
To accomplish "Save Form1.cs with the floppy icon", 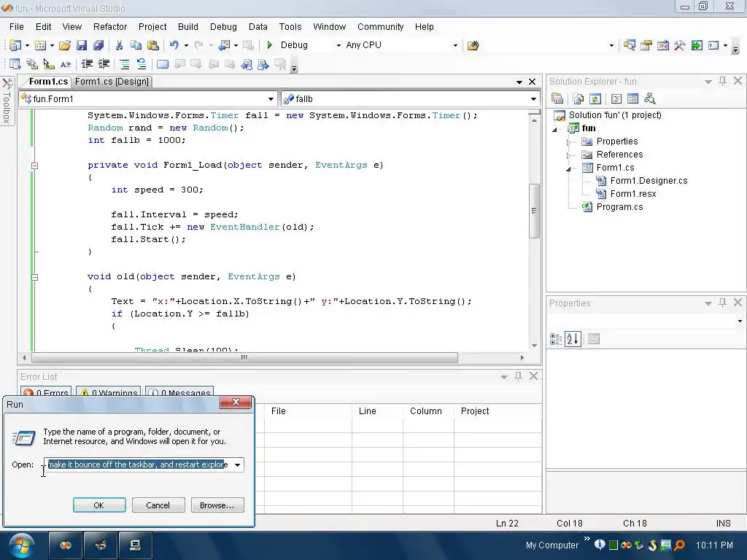I will point(82,45).
